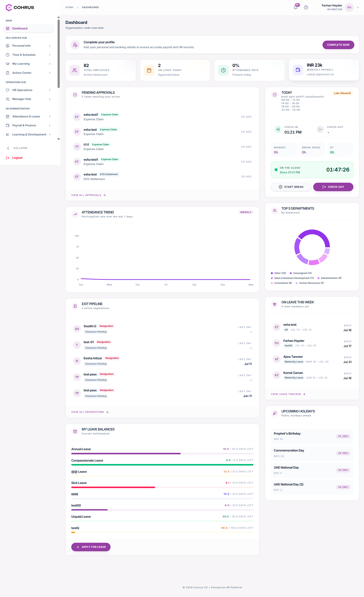Image resolution: width=364 pixels, height=597 pixels.
Task: Click the APPLY FOR LEAVE button
Action: click(91, 547)
